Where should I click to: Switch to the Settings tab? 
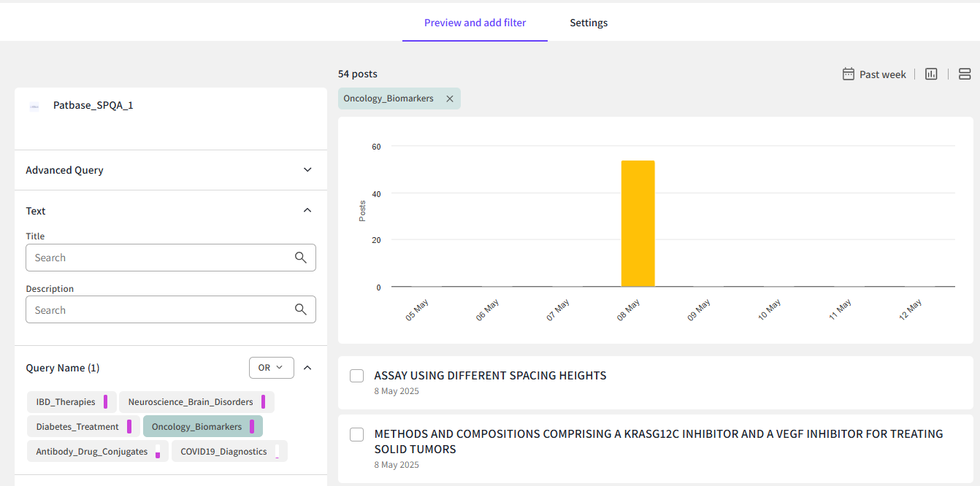(x=589, y=23)
